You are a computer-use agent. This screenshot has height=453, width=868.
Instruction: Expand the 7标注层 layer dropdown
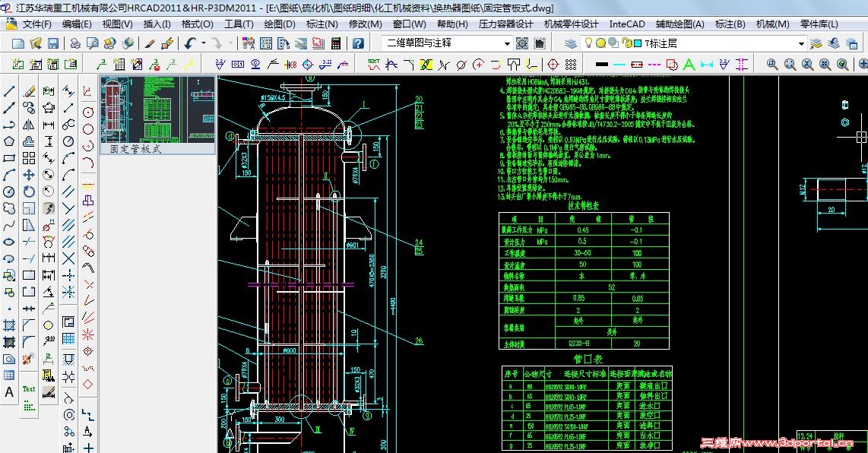coord(801,43)
